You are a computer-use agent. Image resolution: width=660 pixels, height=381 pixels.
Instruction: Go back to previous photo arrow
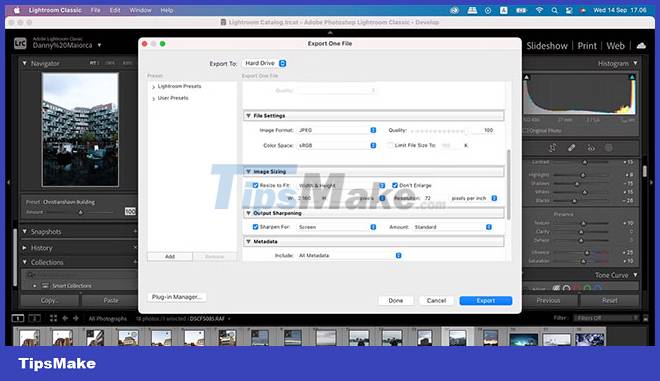65,318
